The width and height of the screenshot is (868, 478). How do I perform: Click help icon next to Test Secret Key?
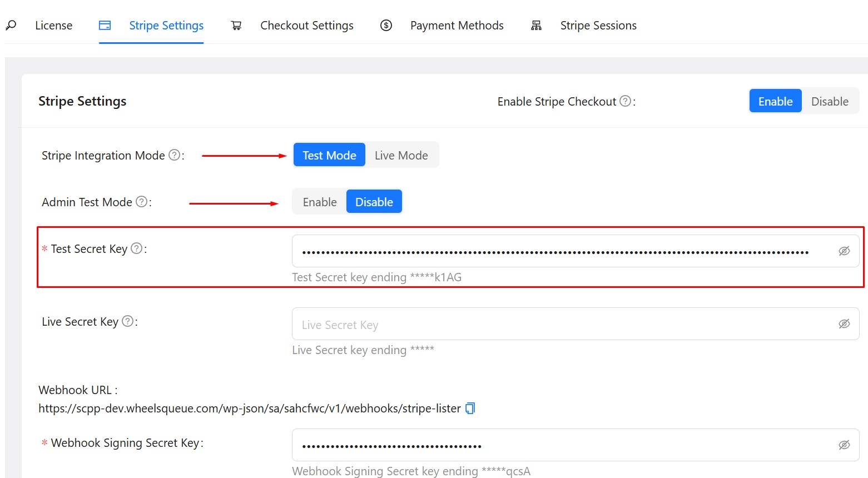pyautogui.click(x=137, y=248)
